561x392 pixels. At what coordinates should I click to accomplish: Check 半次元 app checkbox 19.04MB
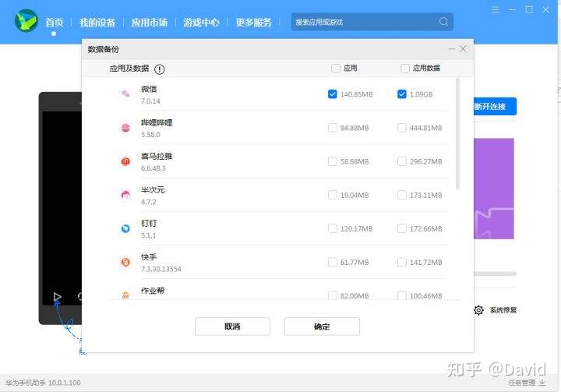coord(333,195)
